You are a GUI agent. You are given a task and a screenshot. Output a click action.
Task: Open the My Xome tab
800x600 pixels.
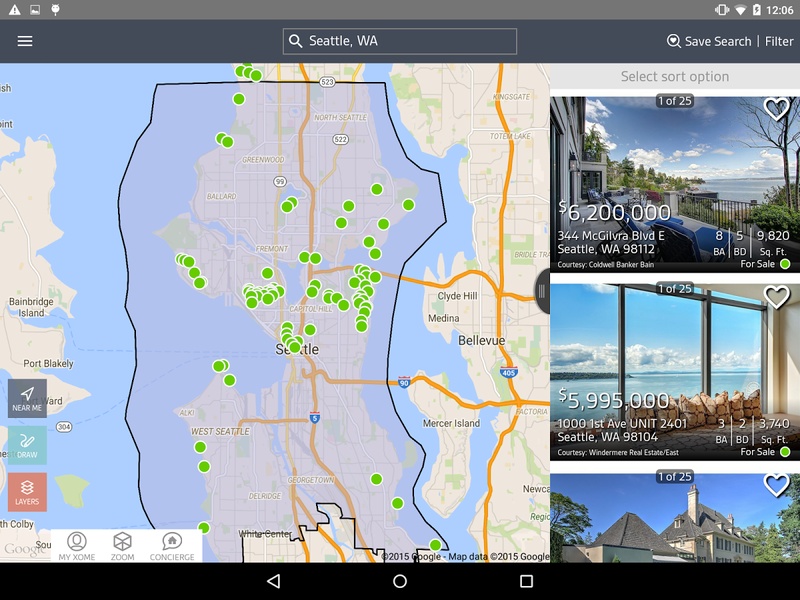click(77, 546)
